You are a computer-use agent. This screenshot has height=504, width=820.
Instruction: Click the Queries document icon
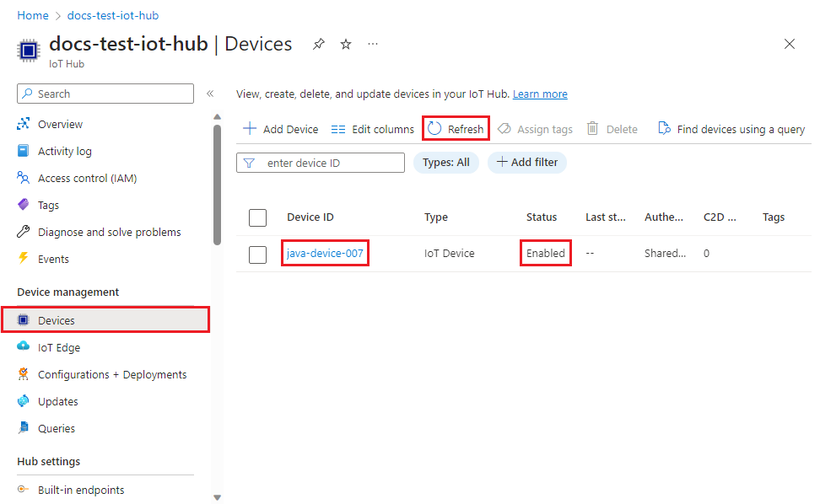pos(23,428)
